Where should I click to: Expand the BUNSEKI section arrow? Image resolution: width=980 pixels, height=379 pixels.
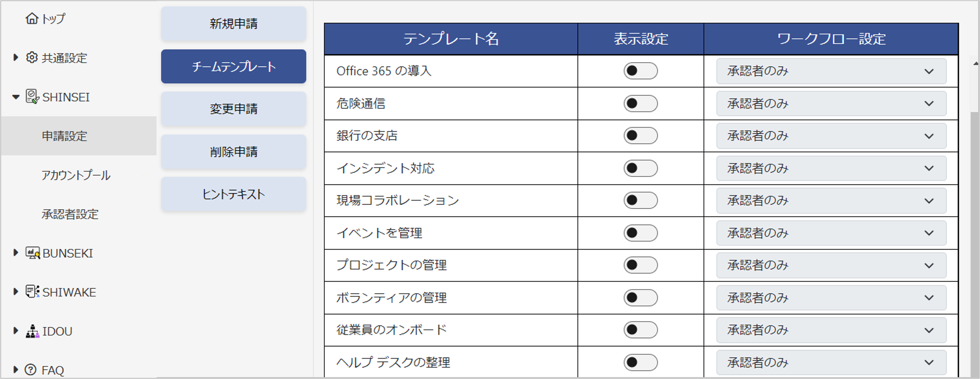(15, 253)
